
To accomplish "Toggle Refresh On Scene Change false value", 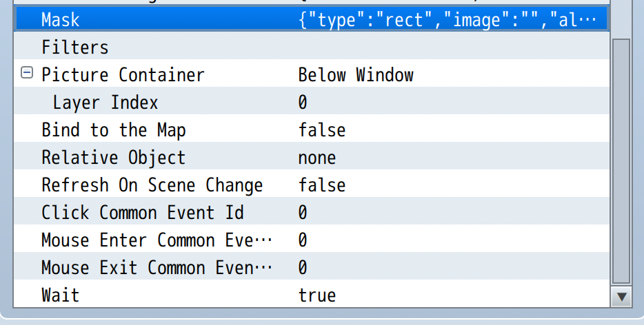I will [x=322, y=185].
